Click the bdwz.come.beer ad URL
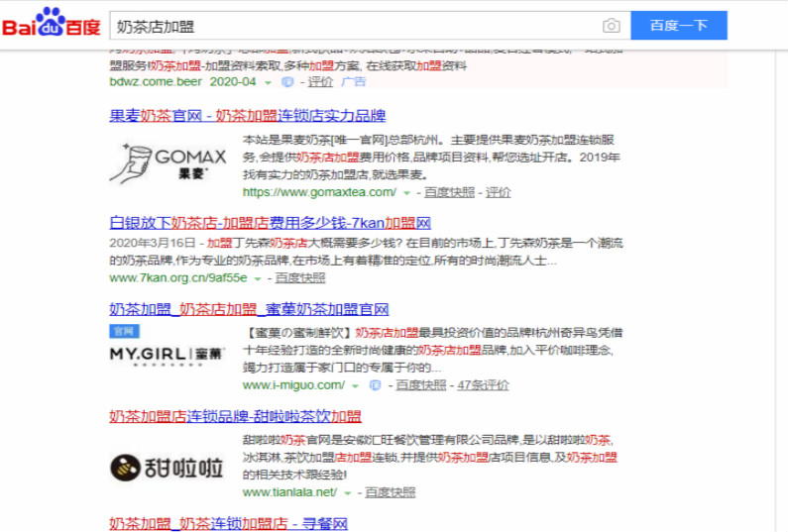The image size is (788, 532). point(156,82)
